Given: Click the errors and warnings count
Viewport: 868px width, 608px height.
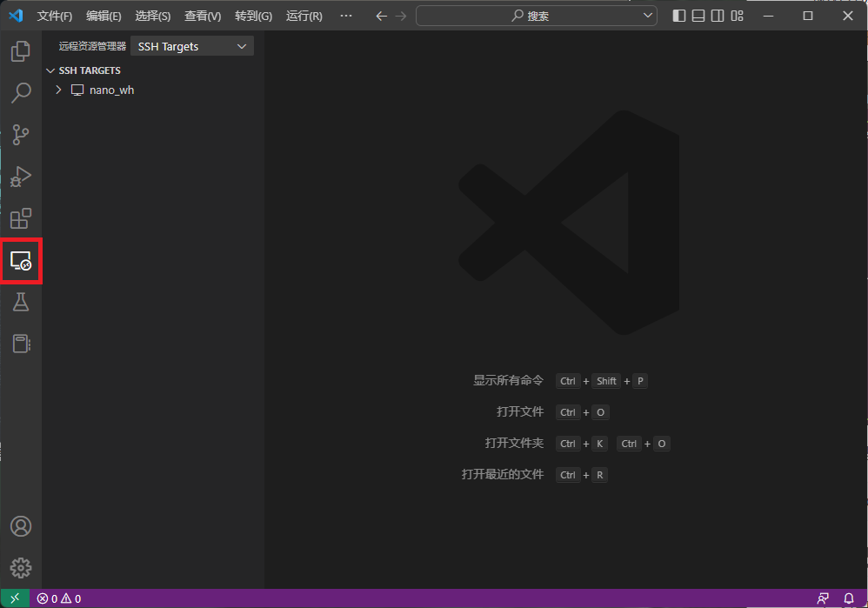Looking at the screenshot, I should click(x=59, y=598).
